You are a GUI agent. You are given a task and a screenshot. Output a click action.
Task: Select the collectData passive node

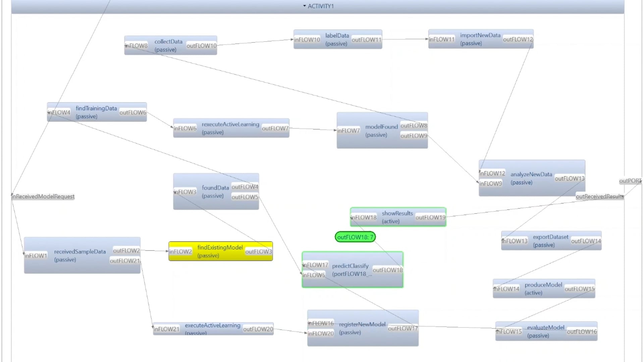[168, 42]
